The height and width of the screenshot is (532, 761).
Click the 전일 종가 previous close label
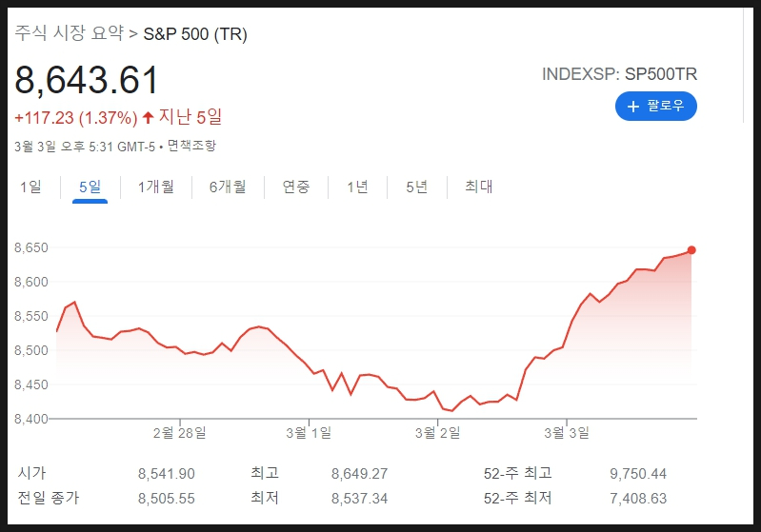(48, 498)
